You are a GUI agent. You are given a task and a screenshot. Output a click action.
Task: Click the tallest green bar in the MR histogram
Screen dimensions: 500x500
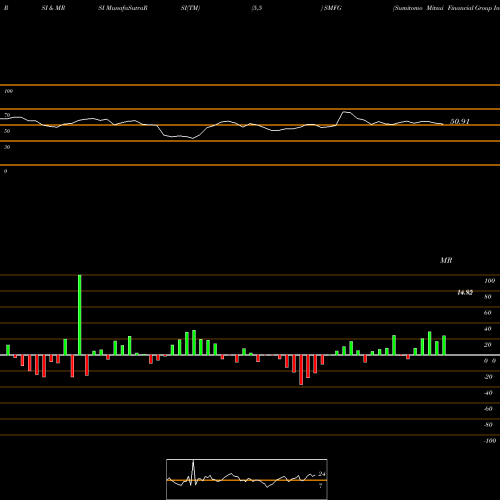pyautogui.click(x=80, y=315)
